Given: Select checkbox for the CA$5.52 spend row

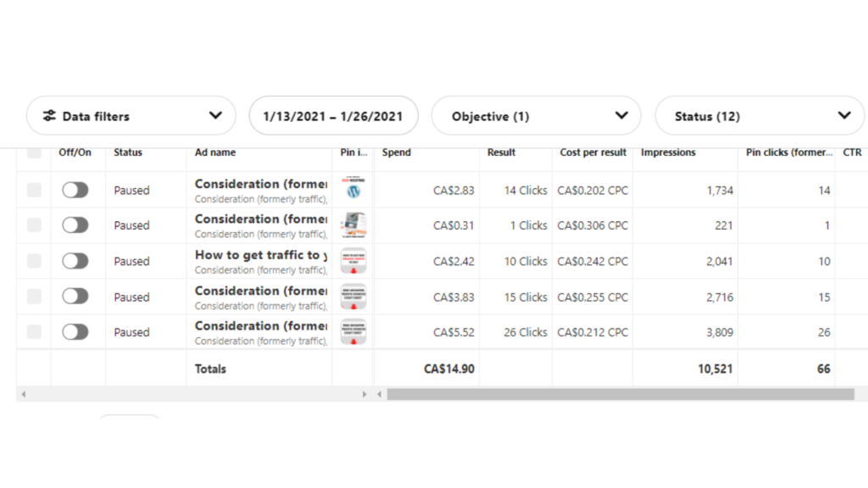Looking at the screenshot, I should (x=34, y=331).
